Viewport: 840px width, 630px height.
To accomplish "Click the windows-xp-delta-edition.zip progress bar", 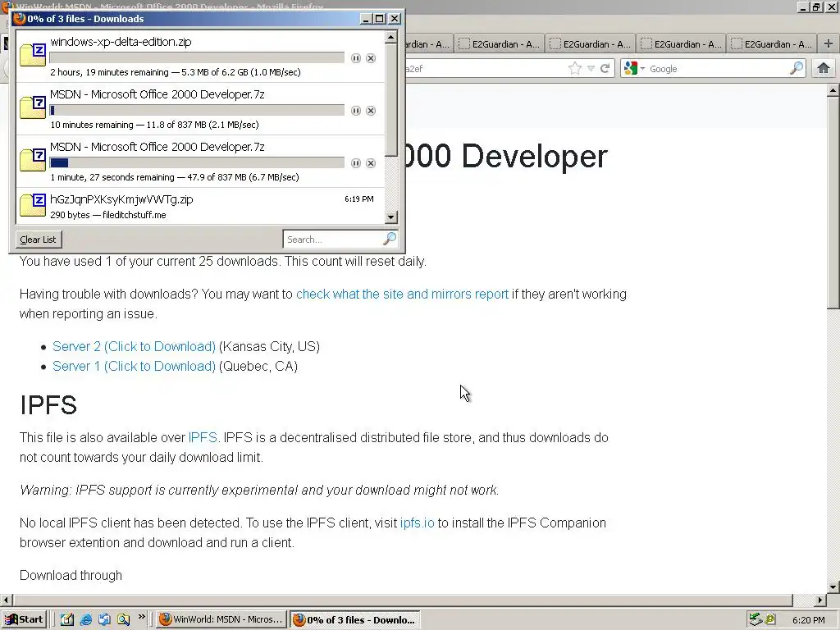I will pos(197,58).
